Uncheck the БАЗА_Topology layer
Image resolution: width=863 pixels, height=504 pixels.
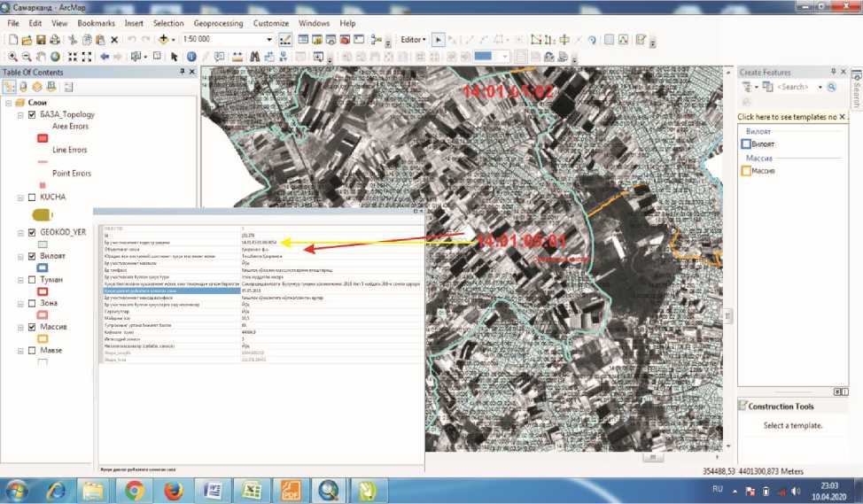point(32,114)
